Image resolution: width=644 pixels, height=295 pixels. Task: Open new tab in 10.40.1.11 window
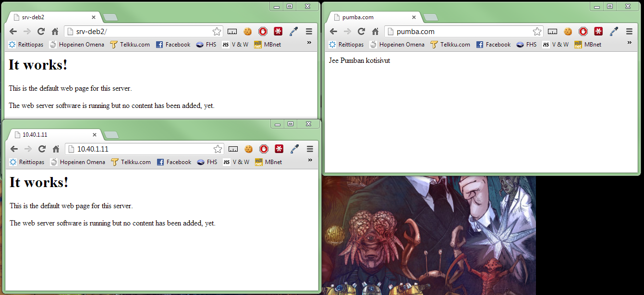tap(111, 135)
